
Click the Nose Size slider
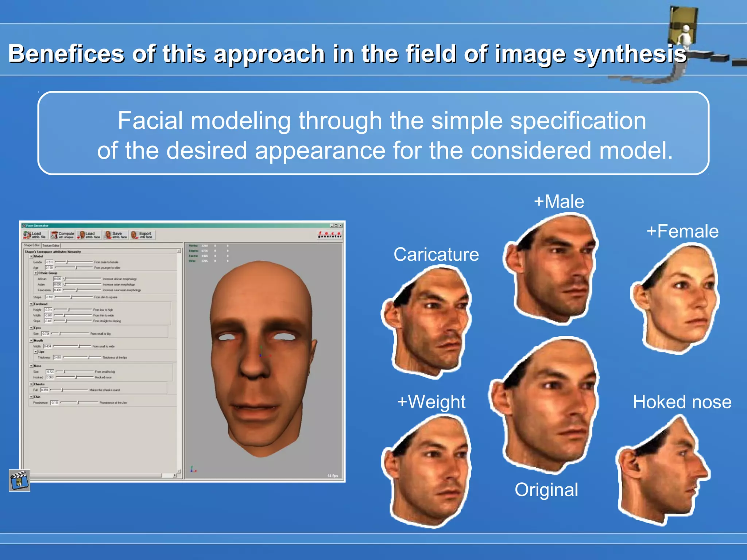click(x=74, y=372)
